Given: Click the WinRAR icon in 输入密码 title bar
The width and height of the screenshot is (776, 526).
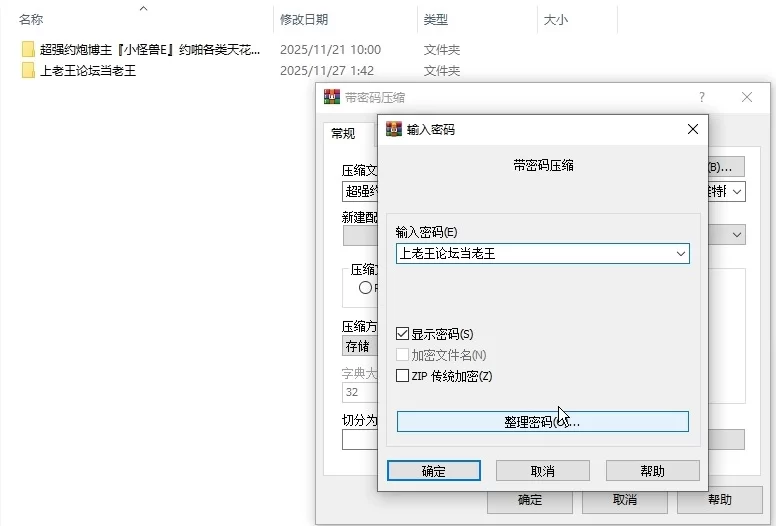Looking at the screenshot, I should click(394, 129).
